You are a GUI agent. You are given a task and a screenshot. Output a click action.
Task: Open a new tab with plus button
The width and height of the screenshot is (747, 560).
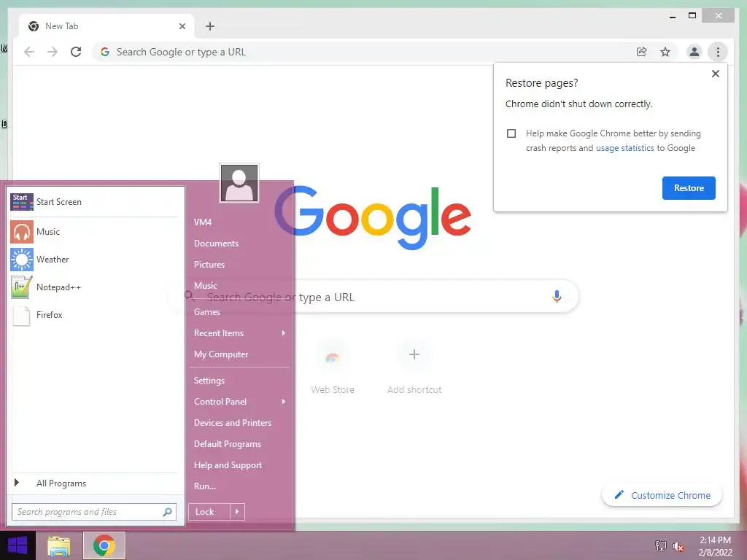pyautogui.click(x=210, y=26)
